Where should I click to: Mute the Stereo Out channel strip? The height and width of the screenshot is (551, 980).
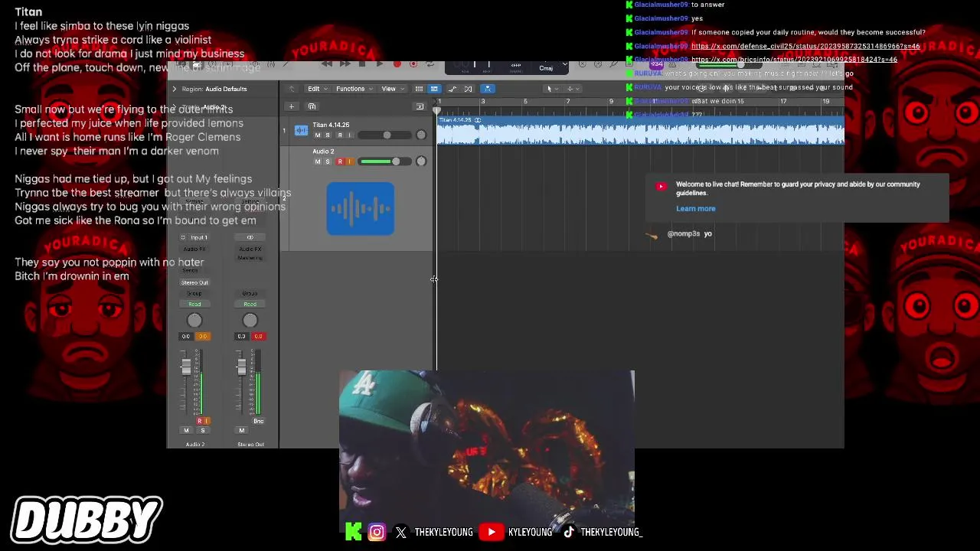242,431
